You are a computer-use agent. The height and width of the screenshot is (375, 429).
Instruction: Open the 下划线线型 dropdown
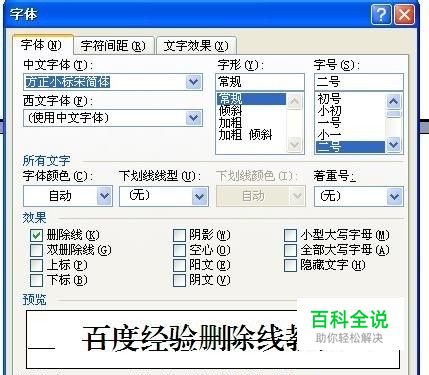tap(164, 196)
